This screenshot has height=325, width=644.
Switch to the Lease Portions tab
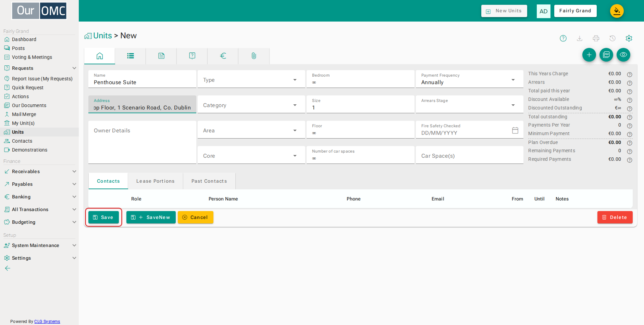pyautogui.click(x=156, y=181)
